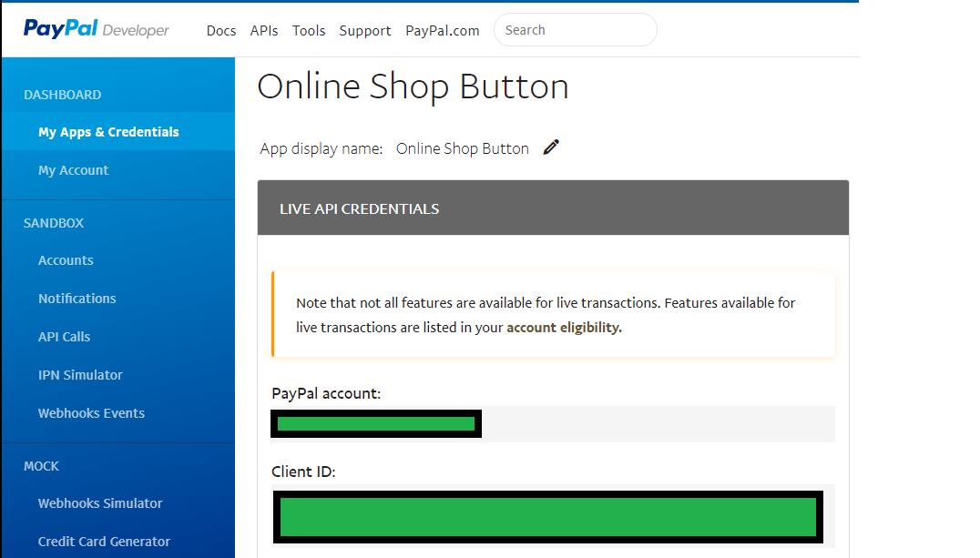Click the PayPal Developer logo
980x558 pixels.
point(96,28)
